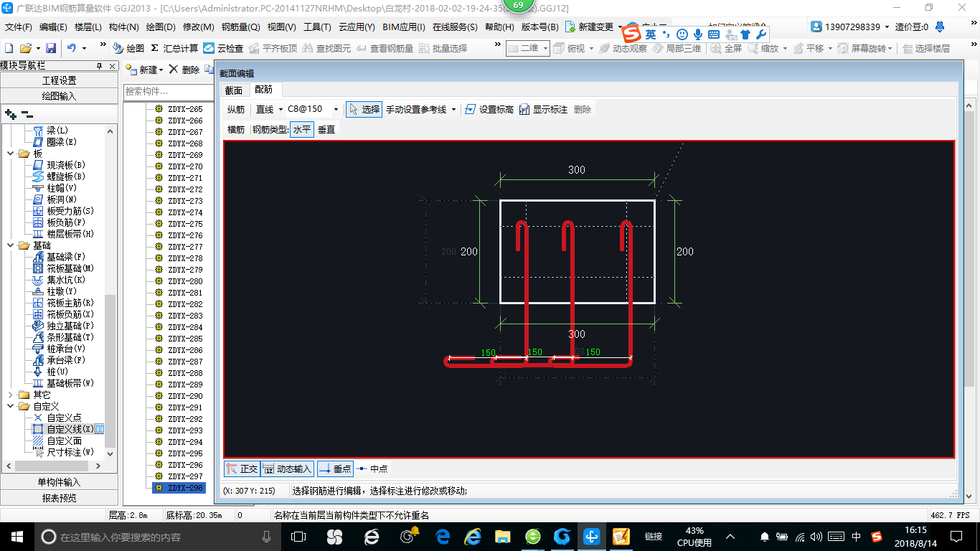The height and width of the screenshot is (551, 980).
Task: Click the 单构件输入 button
Action: click(59, 482)
